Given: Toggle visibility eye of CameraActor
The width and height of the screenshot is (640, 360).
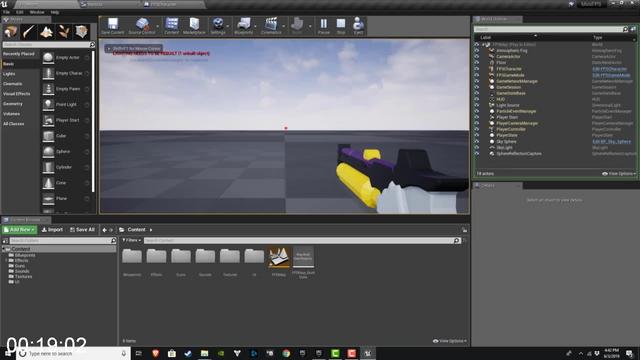Looking at the screenshot, I should [477, 57].
